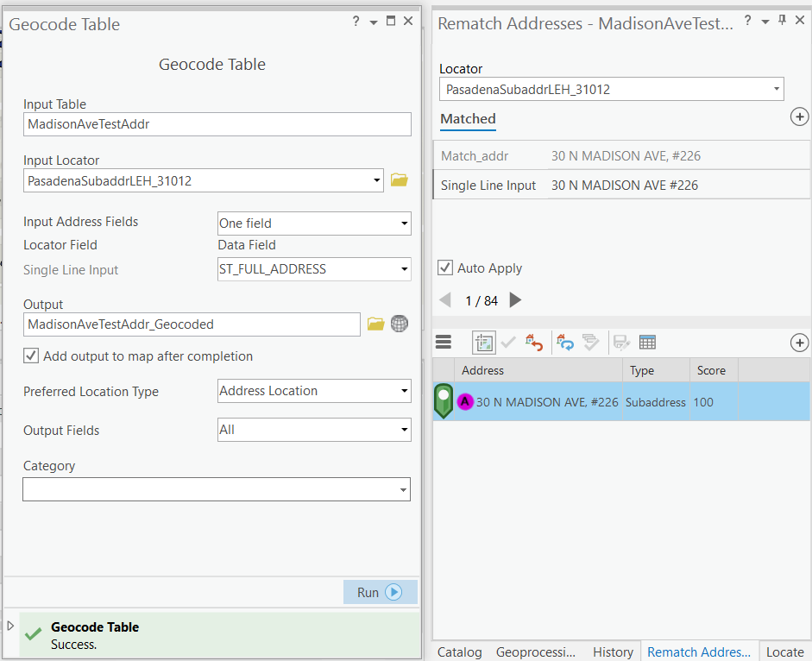
Task: Open the attribute table grid icon
Action: point(647,343)
